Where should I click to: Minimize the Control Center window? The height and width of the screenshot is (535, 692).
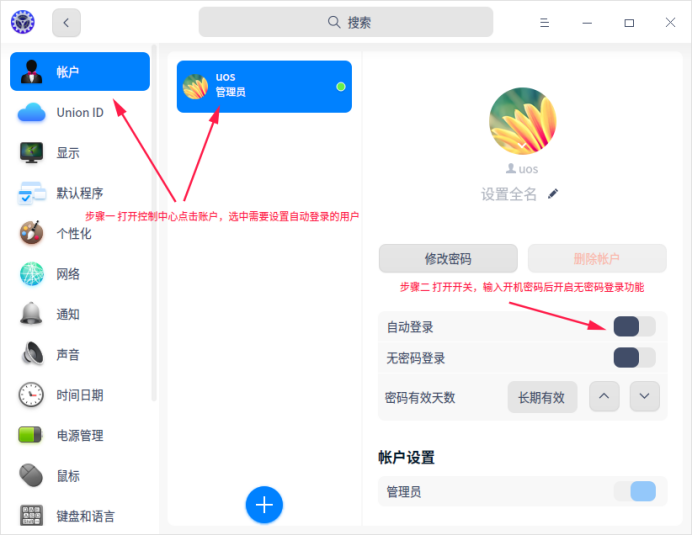point(587,23)
